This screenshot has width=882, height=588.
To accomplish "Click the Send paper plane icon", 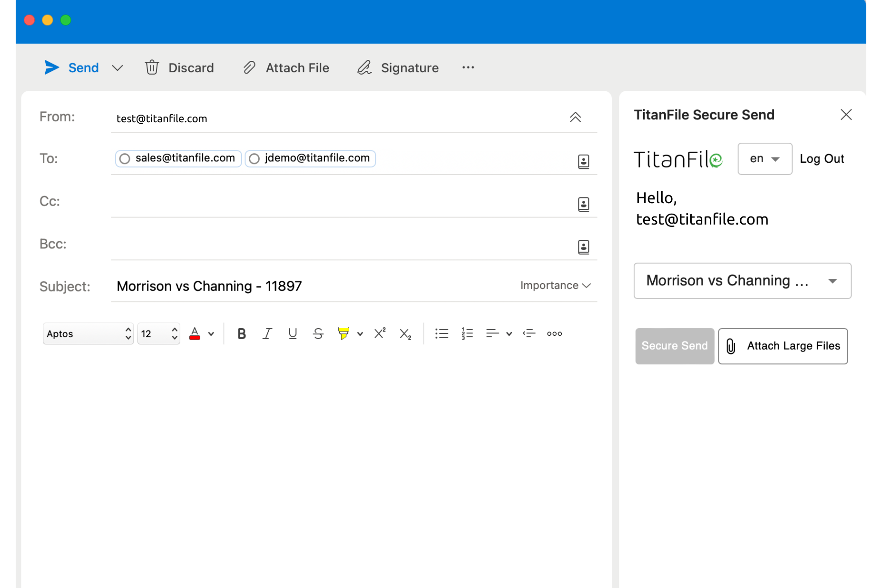I will [51, 68].
